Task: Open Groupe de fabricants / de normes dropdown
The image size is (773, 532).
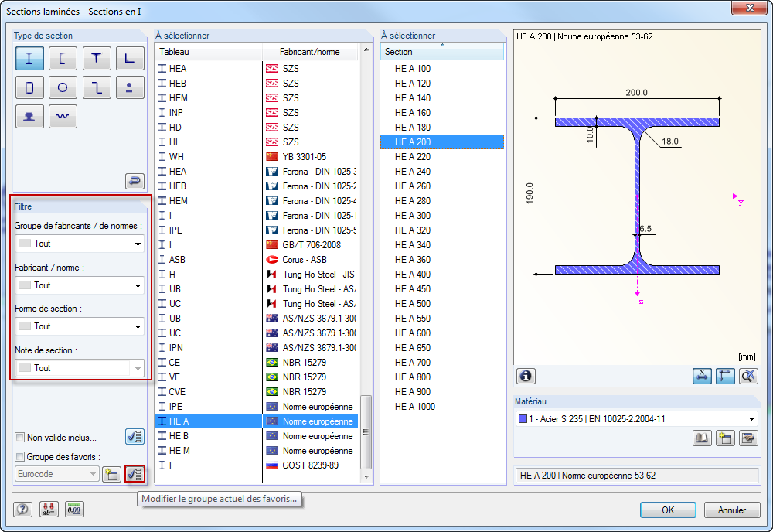Action: (x=80, y=244)
